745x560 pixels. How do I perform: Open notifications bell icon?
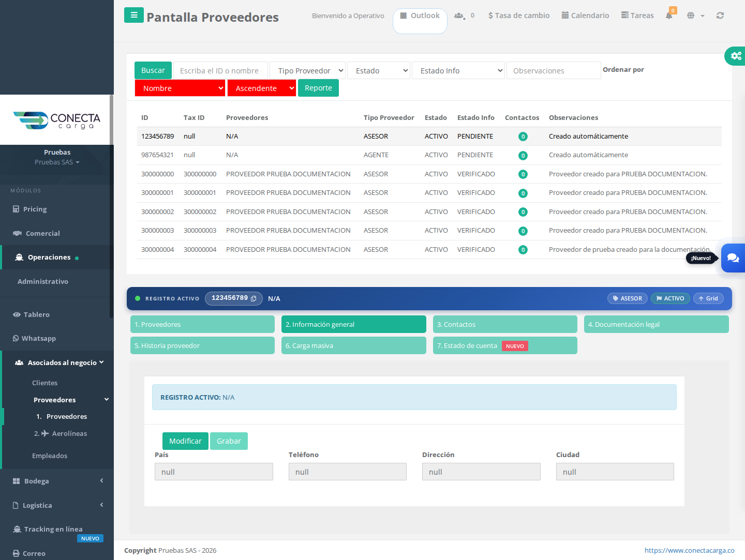click(x=669, y=15)
